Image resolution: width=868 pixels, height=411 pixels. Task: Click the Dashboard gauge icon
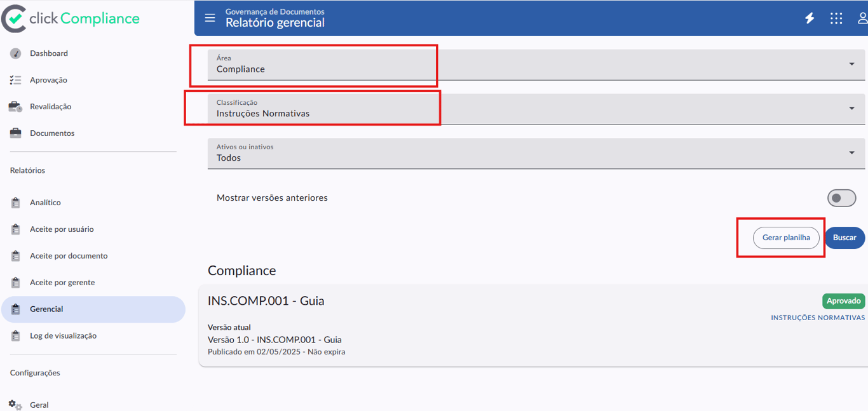click(x=16, y=53)
